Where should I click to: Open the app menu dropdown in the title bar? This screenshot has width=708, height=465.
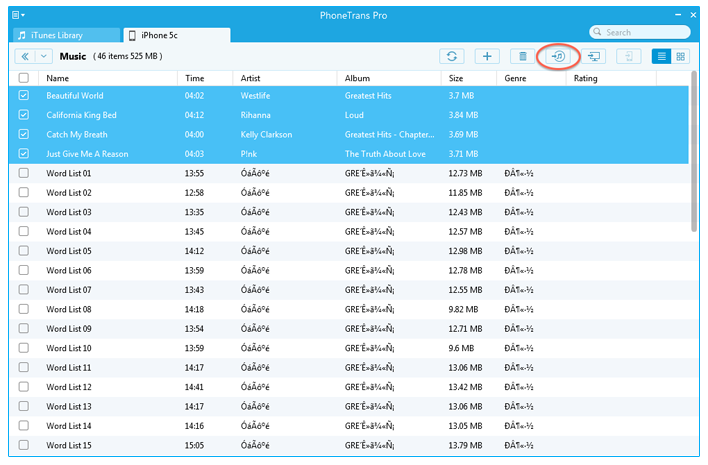(x=20, y=16)
